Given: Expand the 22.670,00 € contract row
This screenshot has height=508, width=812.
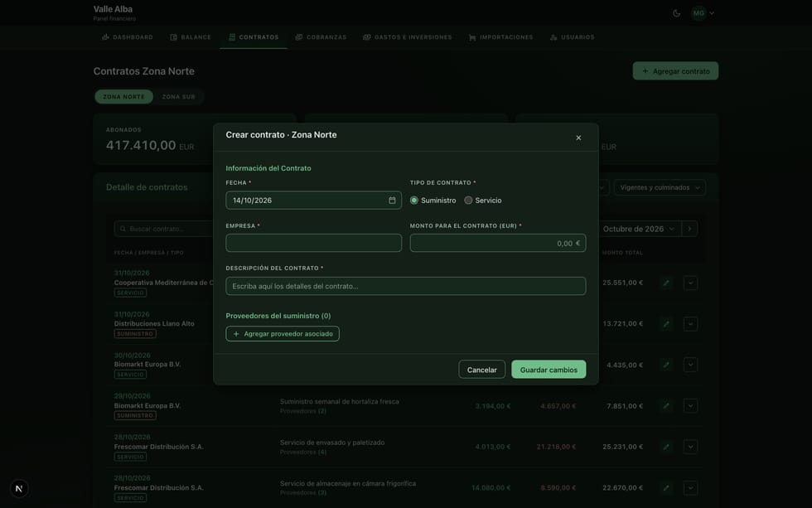Looking at the screenshot, I should coord(690,487).
